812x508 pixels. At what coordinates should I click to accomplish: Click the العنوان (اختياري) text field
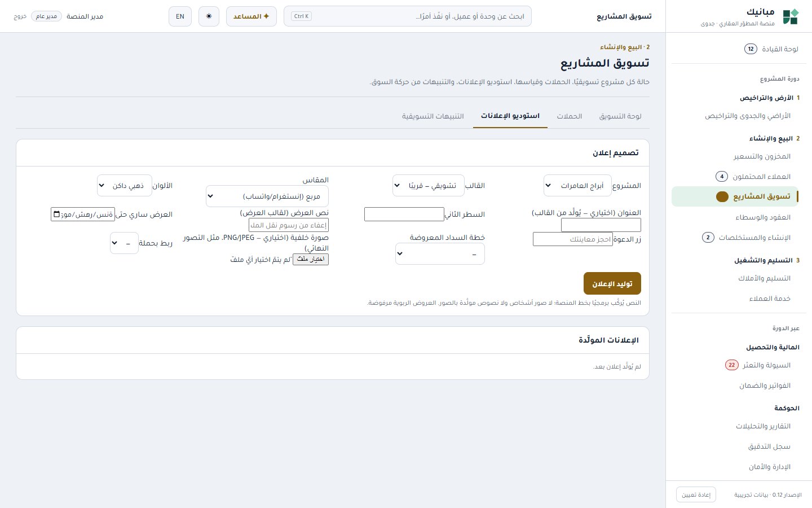pos(601,225)
